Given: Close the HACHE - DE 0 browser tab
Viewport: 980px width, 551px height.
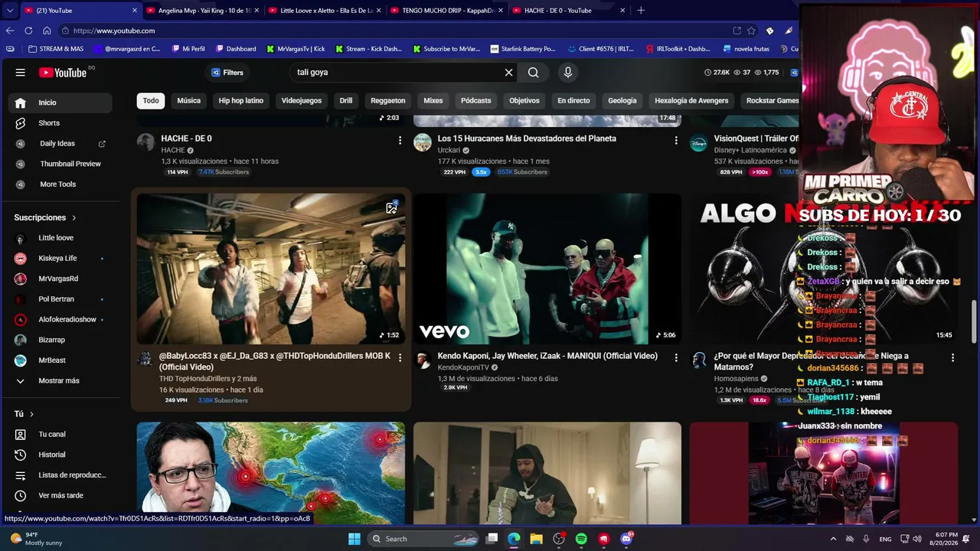Looking at the screenshot, I should [622, 11].
